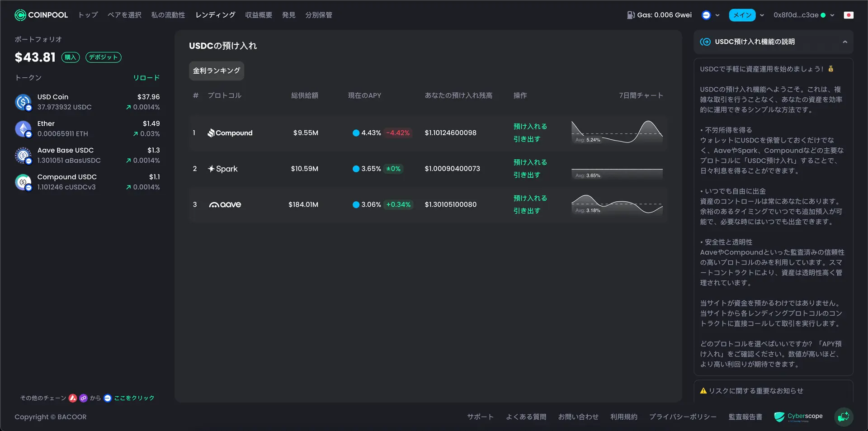Open the サポート footer link
This screenshot has width=868, height=431.
(x=480, y=417)
